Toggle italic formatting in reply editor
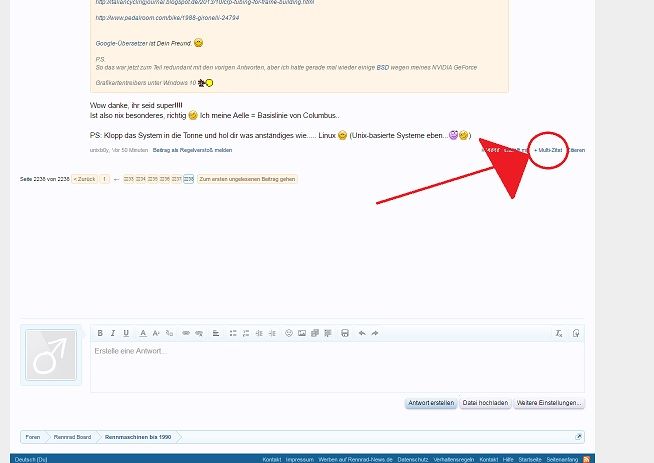Viewport: 654px width, 463px height. pos(113,333)
